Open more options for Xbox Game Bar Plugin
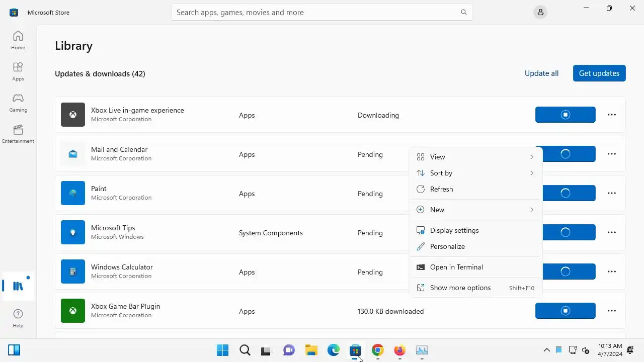 click(612, 311)
